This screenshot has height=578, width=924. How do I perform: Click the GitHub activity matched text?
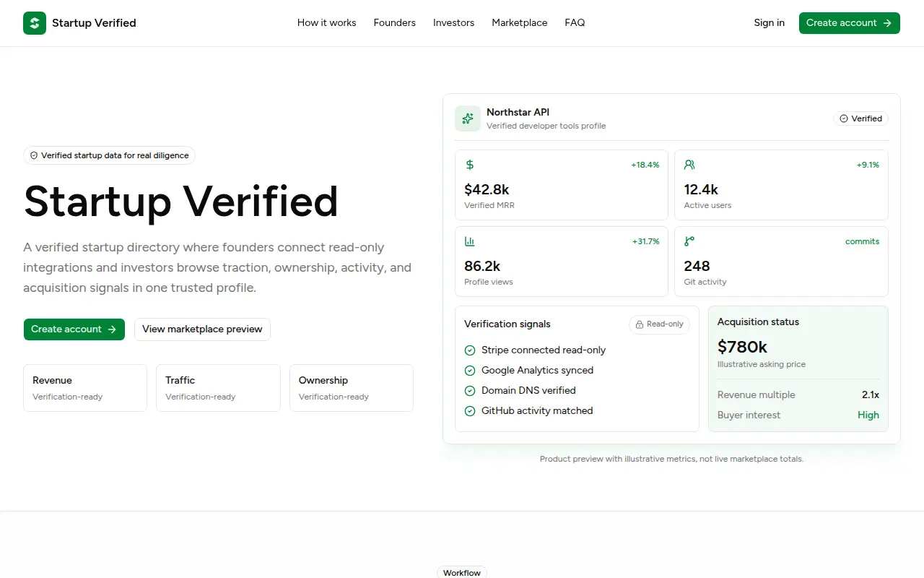tap(537, 411)
